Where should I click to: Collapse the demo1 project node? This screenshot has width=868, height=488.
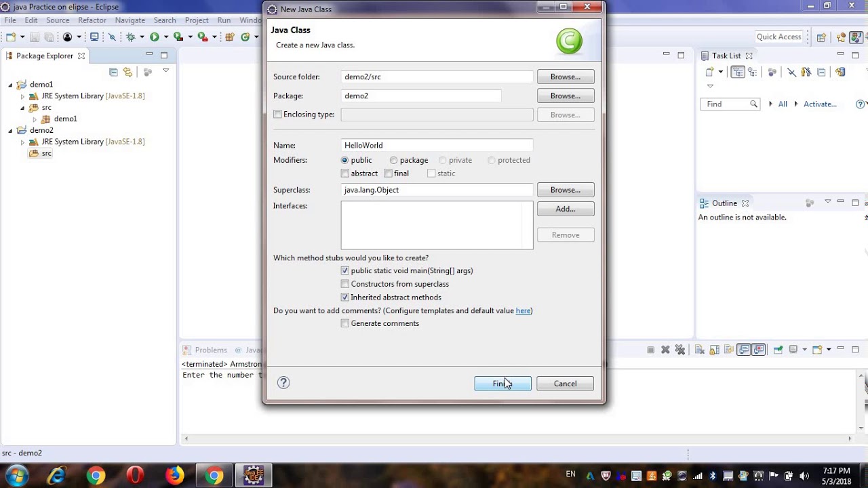[x=10, y=85]
